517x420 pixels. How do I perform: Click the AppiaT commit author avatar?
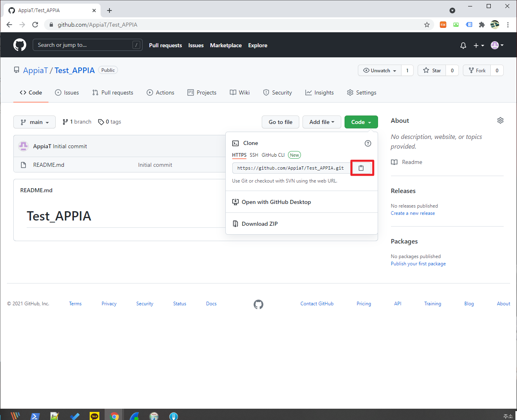[x=23, y=146]
